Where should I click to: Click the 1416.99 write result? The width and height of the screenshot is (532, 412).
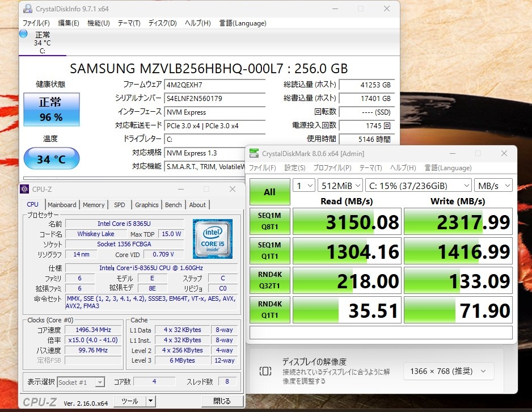pos(458,251)
